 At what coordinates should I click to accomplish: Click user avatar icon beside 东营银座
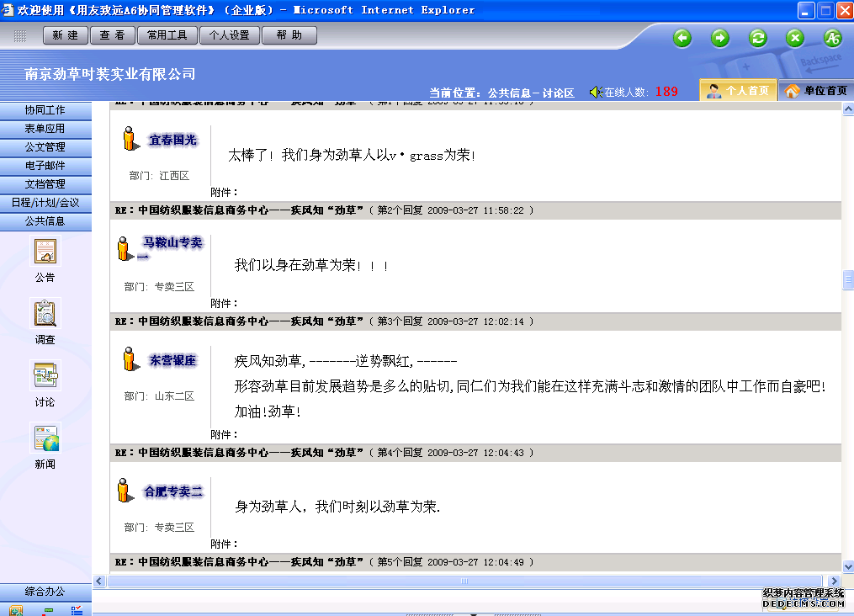click(130, 359)
